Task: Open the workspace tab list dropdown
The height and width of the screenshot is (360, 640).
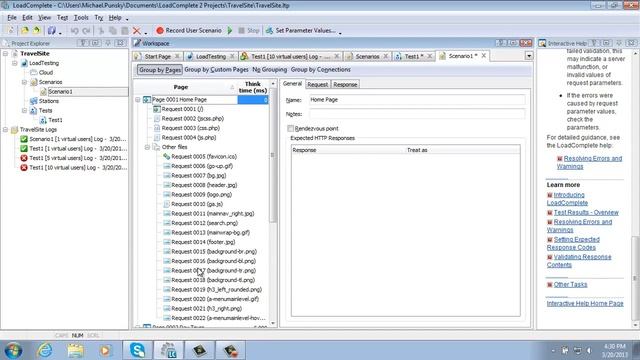Action: tap(529, 56)
